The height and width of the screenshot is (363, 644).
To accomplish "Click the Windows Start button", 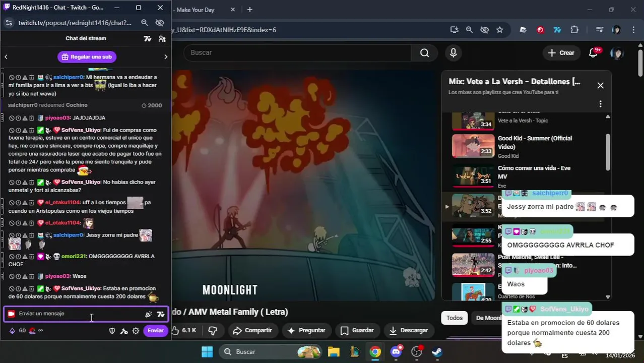I will pos(207,351).
